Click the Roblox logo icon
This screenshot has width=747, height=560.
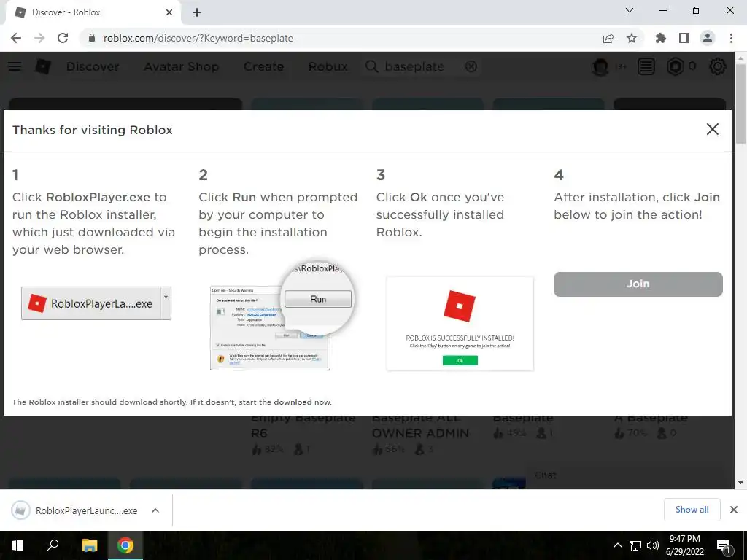coord(42,66)
